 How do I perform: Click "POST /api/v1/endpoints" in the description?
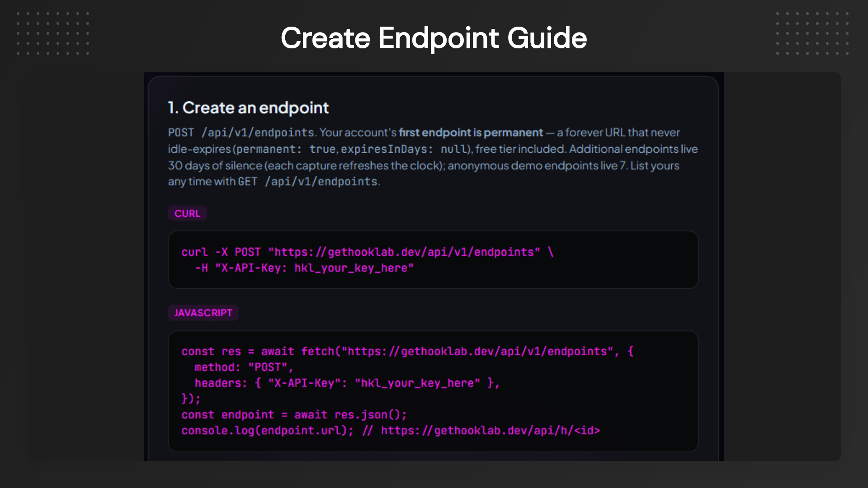click(241, 133)
